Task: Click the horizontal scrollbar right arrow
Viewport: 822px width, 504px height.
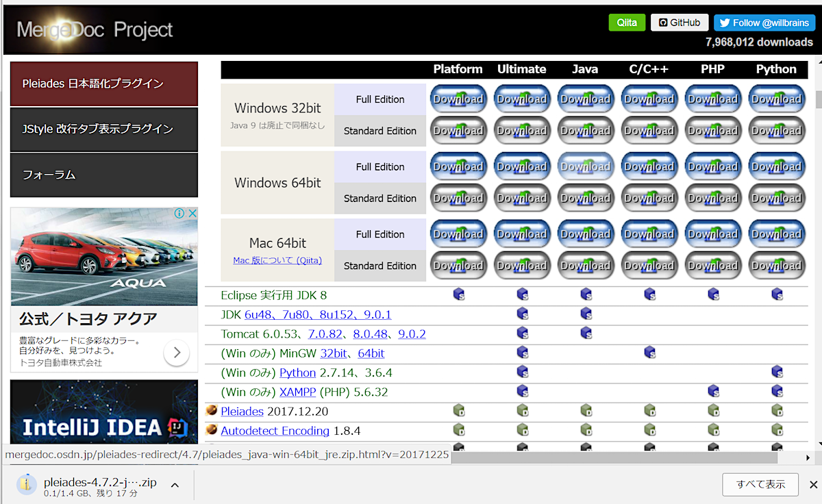Action: [x=808, y=457]
